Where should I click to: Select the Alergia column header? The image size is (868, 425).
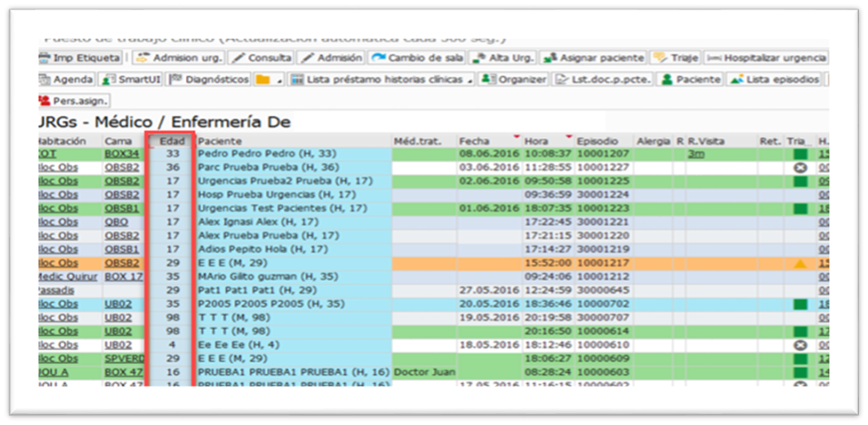(653, 142)
